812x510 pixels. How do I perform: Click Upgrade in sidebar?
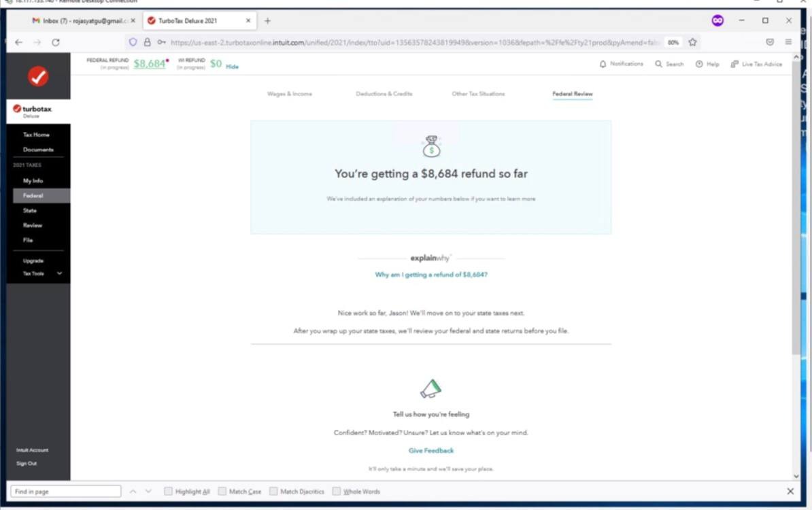pos(33,261)
